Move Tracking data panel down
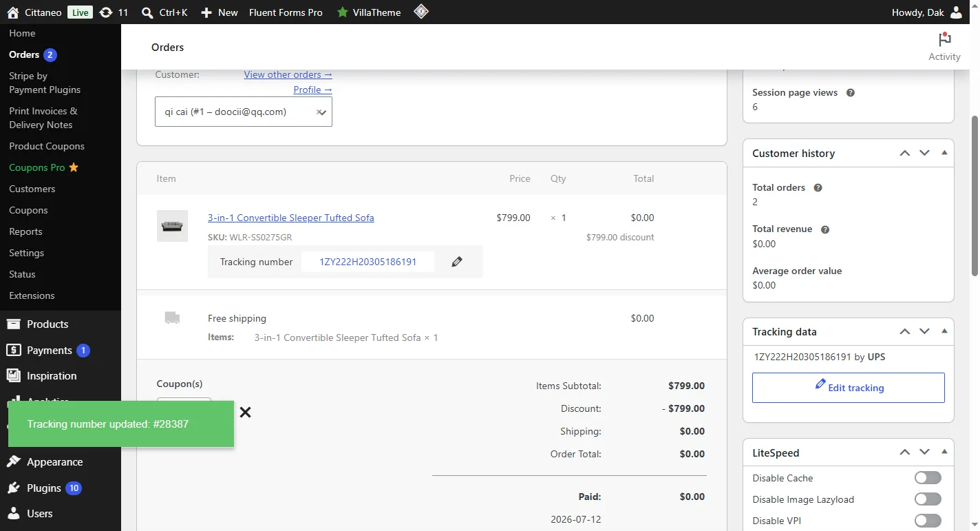 click(924, 331)
